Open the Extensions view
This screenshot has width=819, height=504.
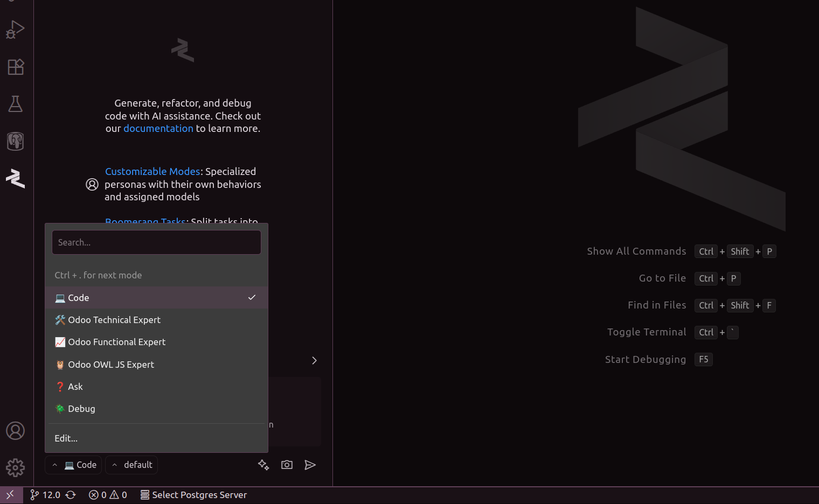(x=15, y=67)
